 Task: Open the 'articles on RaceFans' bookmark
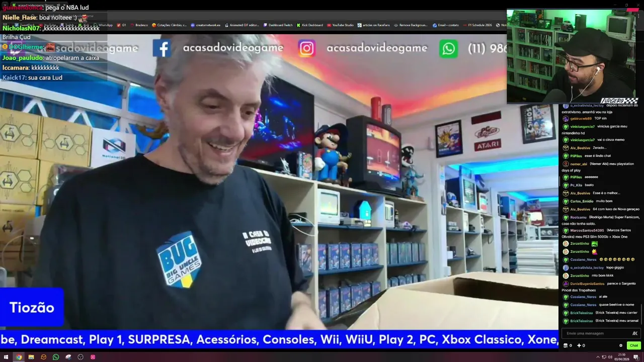tap(374, 25)
